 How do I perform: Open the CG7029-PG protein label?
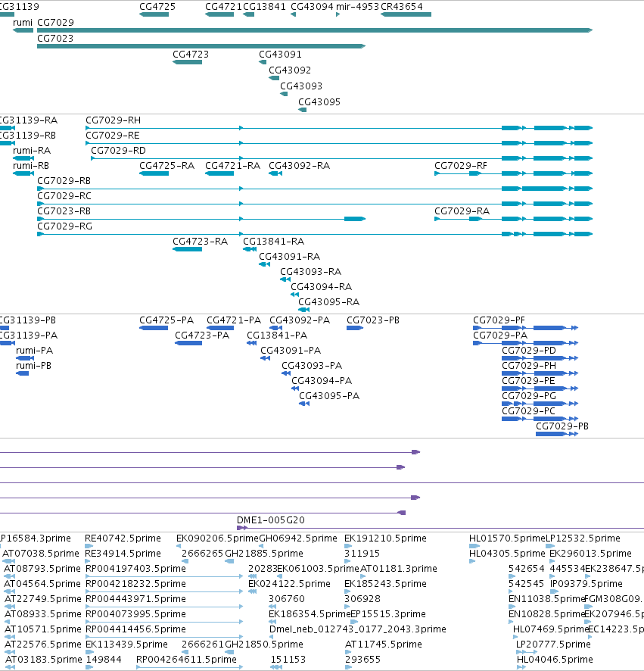529,396
